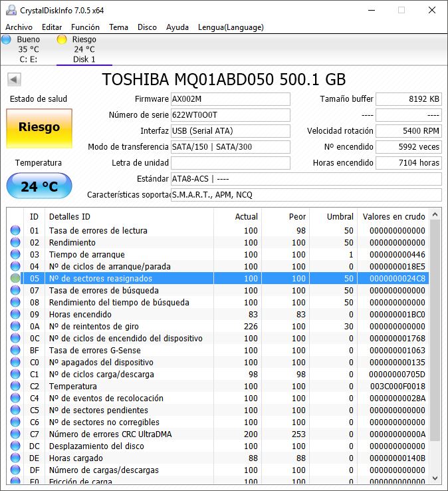Click the Firmware field AX002M
Screen dimensions: 448x491
231,99
